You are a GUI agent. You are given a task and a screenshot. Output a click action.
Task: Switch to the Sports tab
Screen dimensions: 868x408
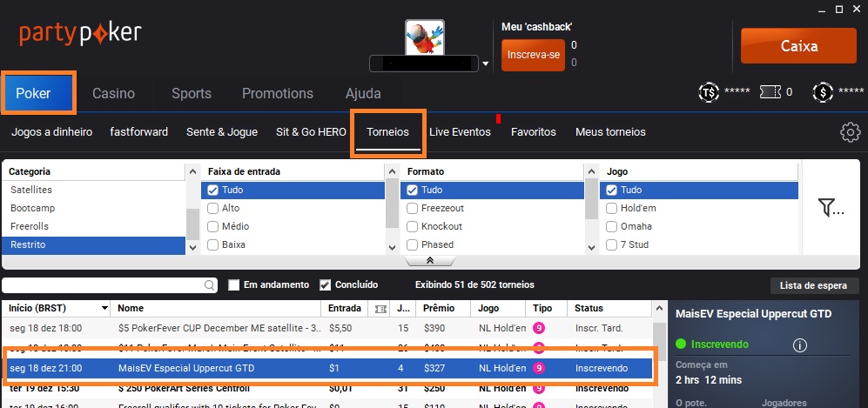[192, 93]
